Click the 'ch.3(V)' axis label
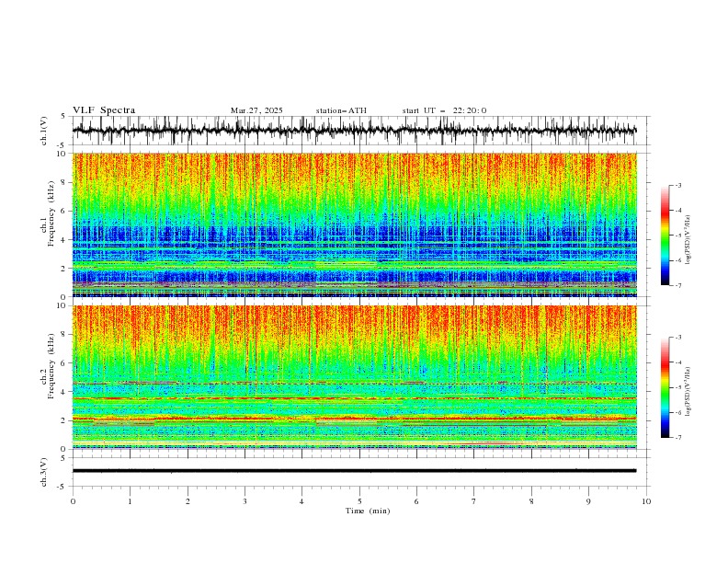Viewport: 728px width, 563px height. [x=44, y=472]
